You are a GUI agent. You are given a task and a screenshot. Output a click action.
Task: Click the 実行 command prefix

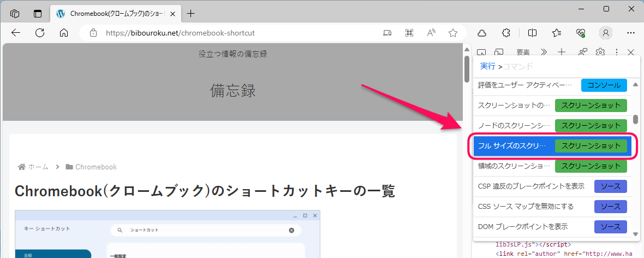click(x=487, y=66)
